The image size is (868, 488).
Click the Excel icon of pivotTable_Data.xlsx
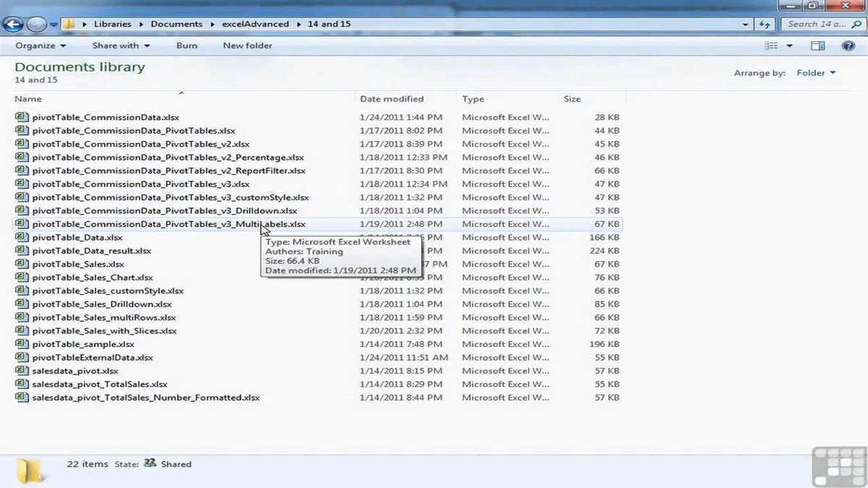point(21,237)
